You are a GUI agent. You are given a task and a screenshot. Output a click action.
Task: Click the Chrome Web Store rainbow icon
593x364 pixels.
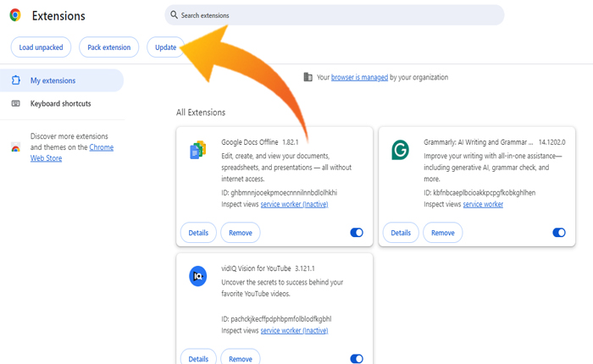coord(15,147)
